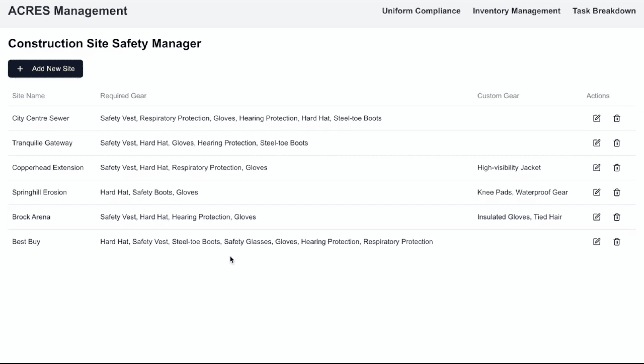Open the Task Breakdown page
This screenshot has width=644, height=364.
pyautogui.click(x=604, y=11)
